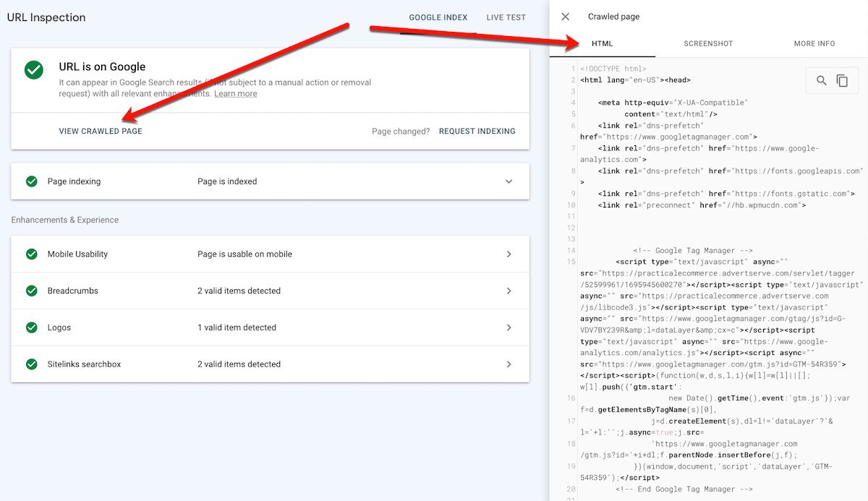868x501 pixels.
Task: Open the Learn more link
Action: point(235,93)
